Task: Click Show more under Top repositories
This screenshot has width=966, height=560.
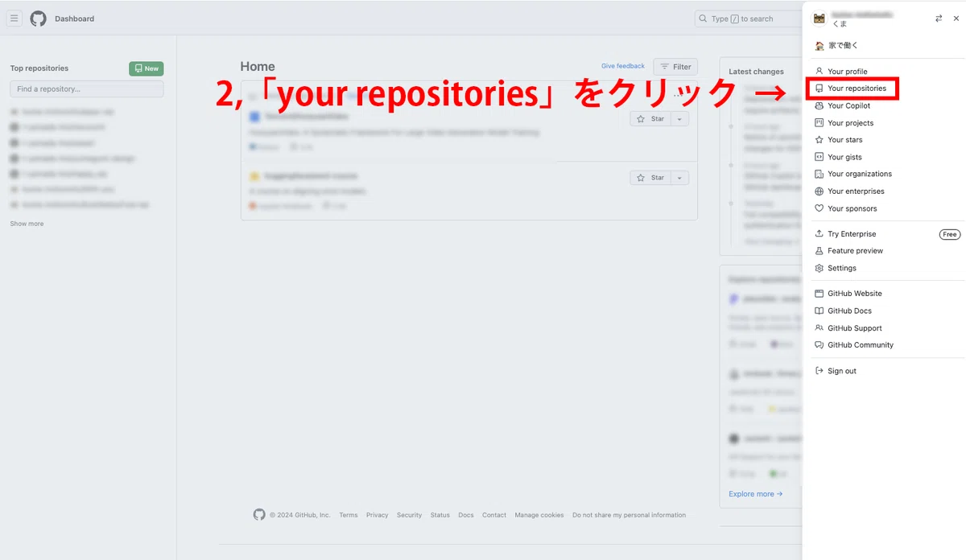Action: [27, 224]
